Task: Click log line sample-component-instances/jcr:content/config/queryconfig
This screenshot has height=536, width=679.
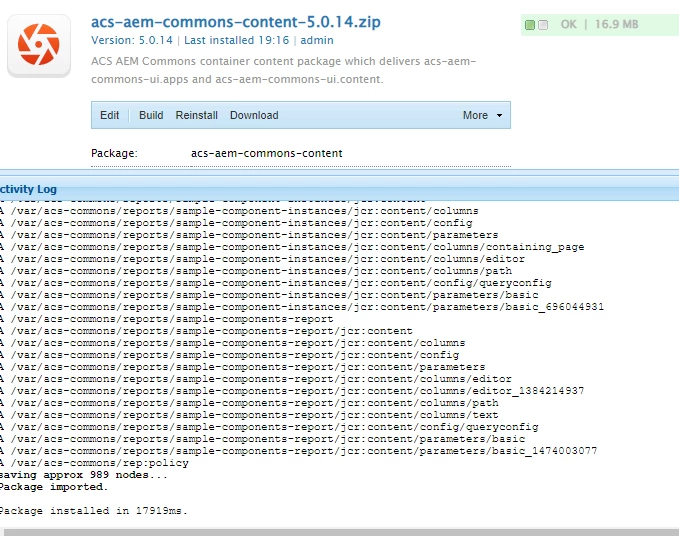Action: tap(276, 283)
